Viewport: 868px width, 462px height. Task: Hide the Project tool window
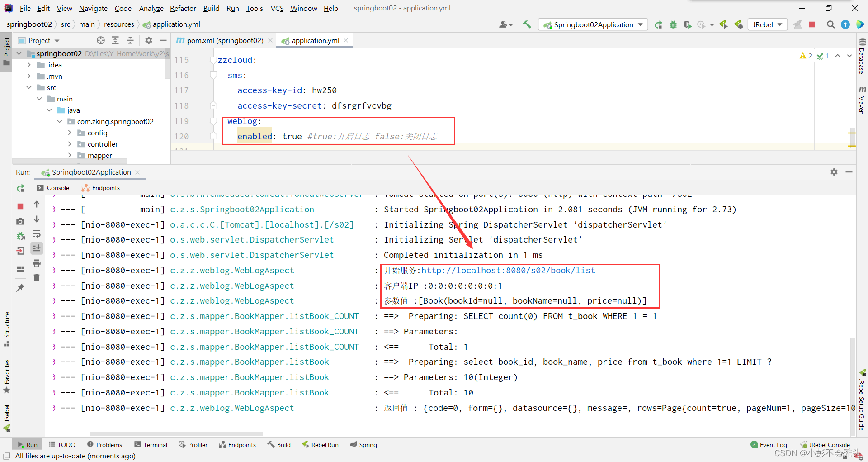click(x=163, y=40)
